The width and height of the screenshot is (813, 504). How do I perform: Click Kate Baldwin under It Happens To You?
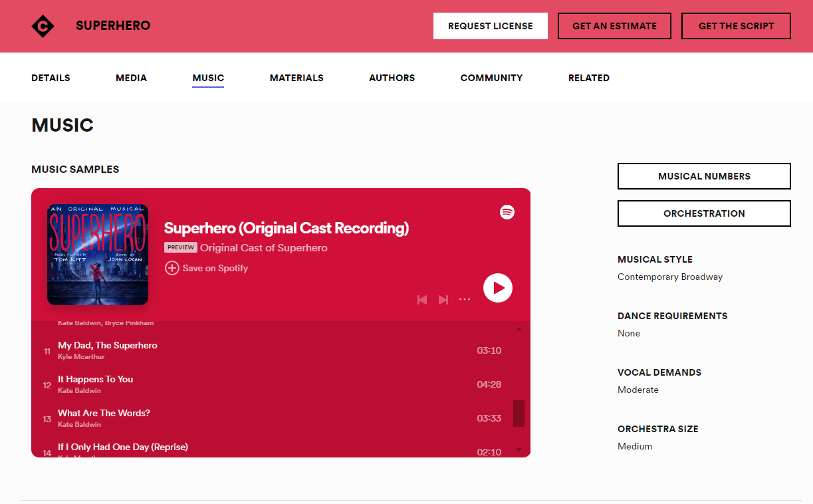79,390
